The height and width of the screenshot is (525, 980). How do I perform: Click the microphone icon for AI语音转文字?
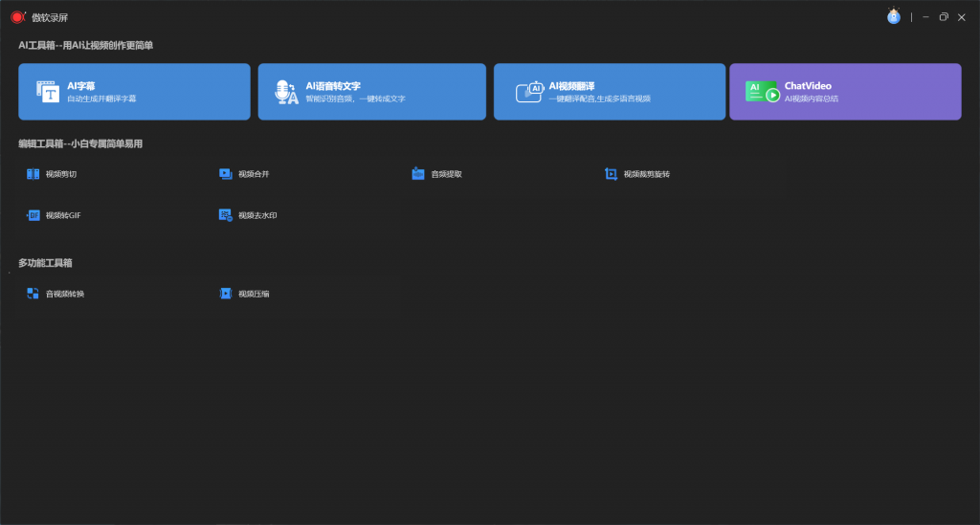[286, 92]
